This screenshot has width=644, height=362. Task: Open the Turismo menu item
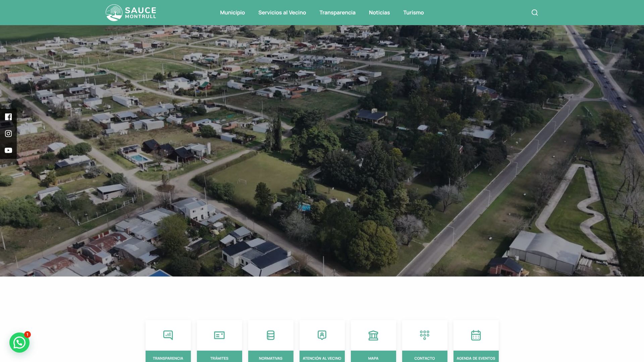(414, 13)
